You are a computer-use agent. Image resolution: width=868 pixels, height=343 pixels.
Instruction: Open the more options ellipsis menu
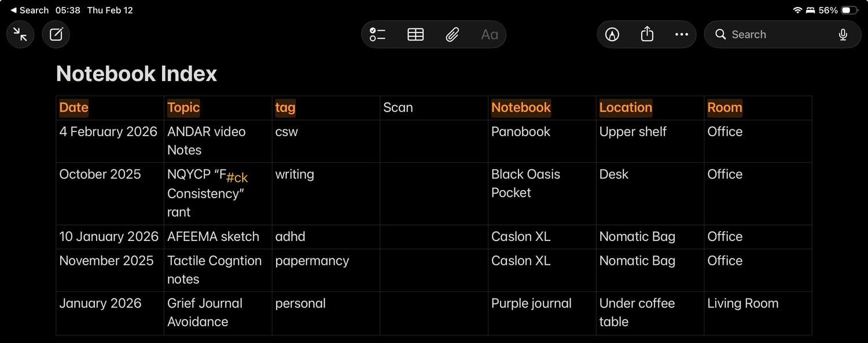[682, 35]
